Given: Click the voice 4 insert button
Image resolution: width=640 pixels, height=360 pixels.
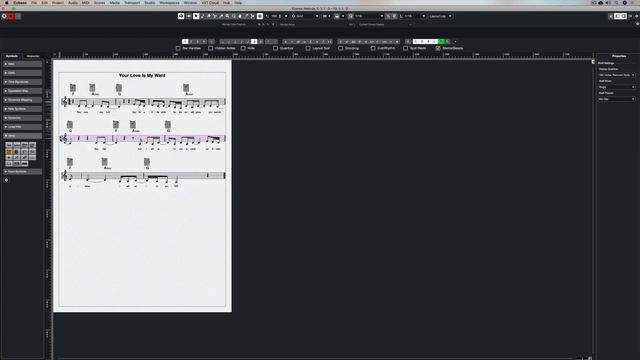Looking at the screenshot, I should 204,42.
